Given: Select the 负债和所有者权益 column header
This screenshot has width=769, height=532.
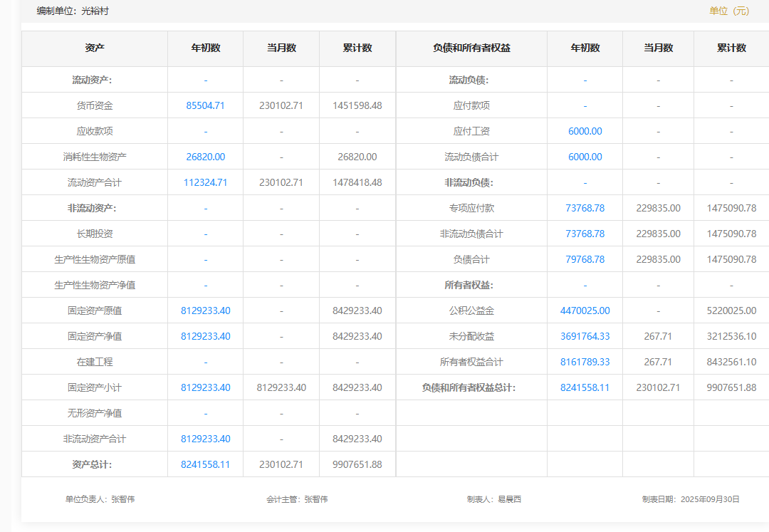Looking at the screenshot, I should point(471,48).
